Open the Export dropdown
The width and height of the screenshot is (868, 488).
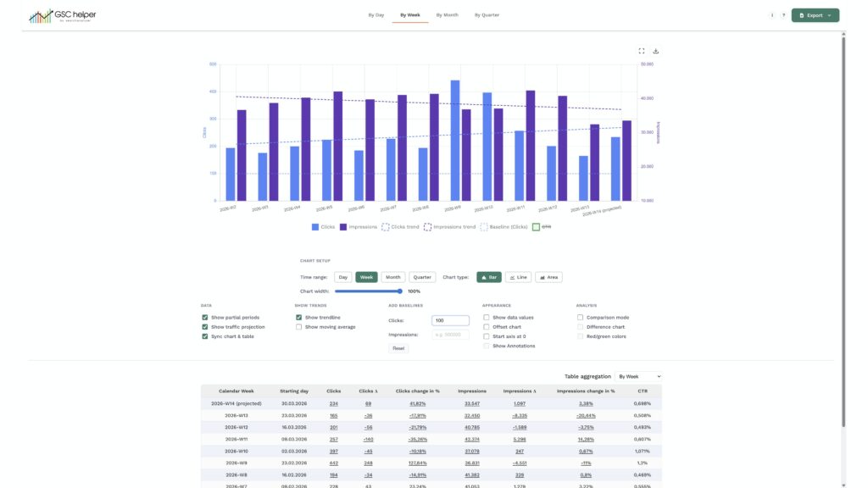point(815,15)
